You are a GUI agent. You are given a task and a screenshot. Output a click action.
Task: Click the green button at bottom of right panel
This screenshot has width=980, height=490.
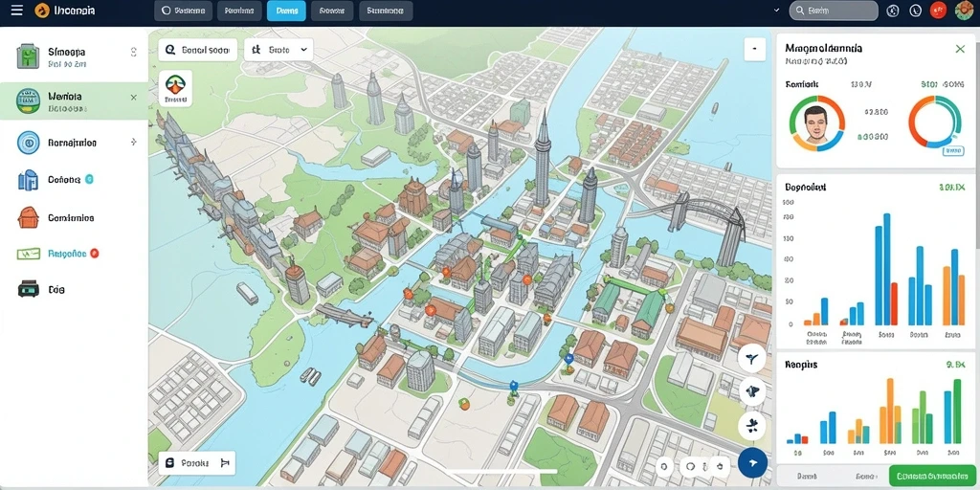pyautogui.click(x=932, y=476)
